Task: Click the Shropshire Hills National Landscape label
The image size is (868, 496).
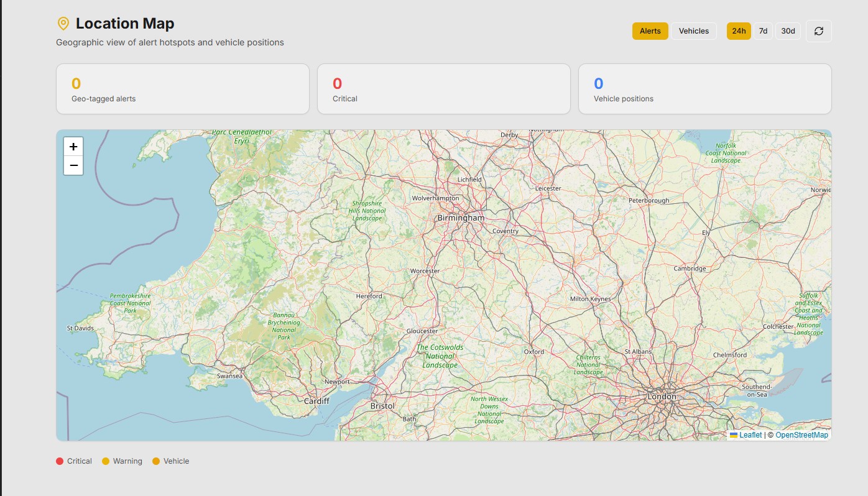Action: click(x=367, y=211)
